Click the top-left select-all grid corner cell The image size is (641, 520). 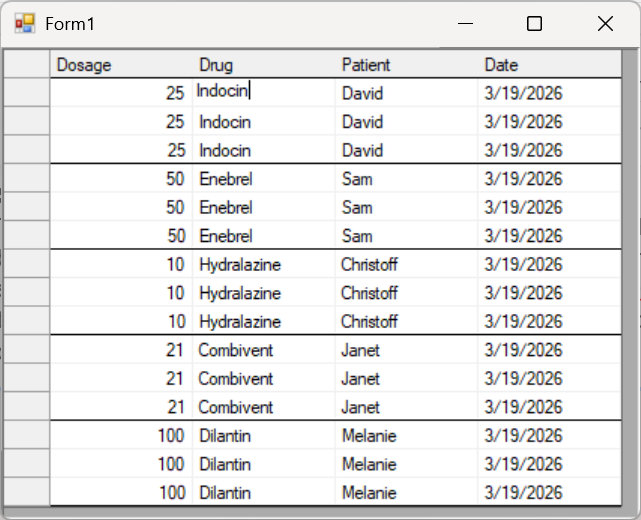pyautogui.click(x=27, y=65)
